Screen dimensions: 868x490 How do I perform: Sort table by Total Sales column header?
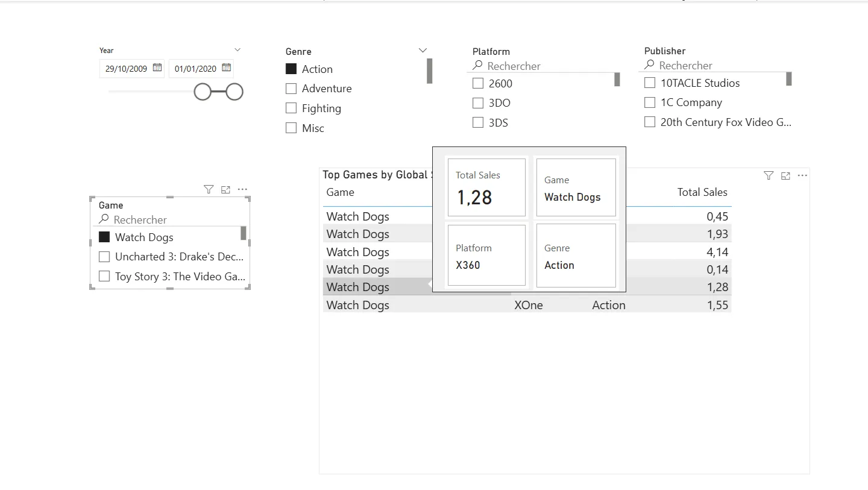coord(702,192)
